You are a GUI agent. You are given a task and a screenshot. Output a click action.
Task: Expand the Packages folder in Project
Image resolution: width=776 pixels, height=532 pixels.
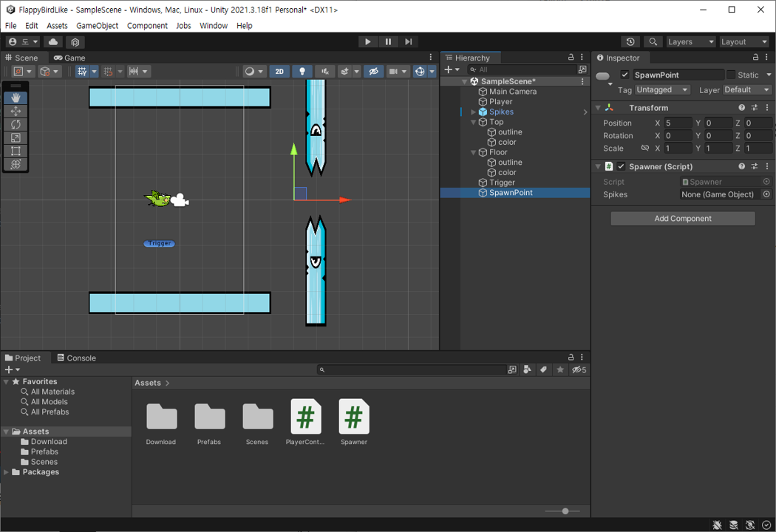6,472
